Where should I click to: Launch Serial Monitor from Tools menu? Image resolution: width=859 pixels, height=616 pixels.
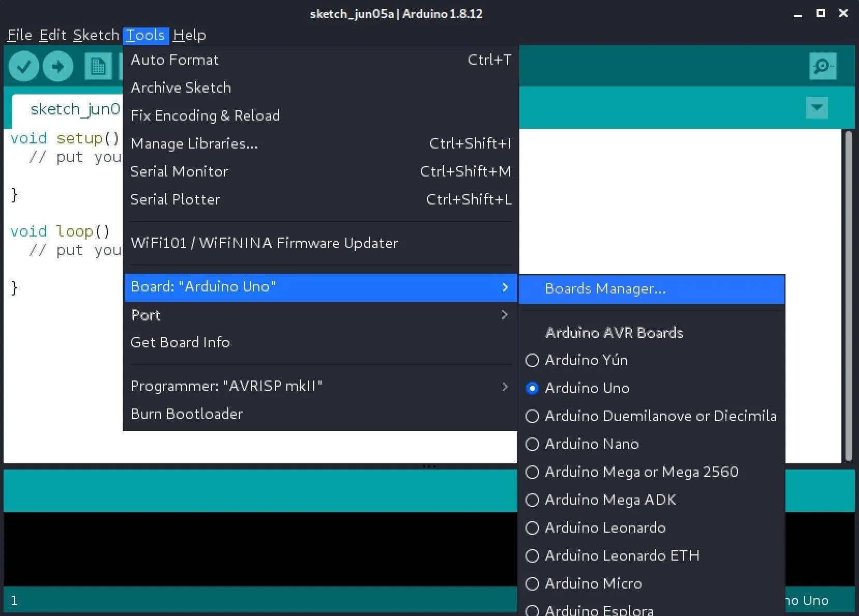(x=321, y=172)
